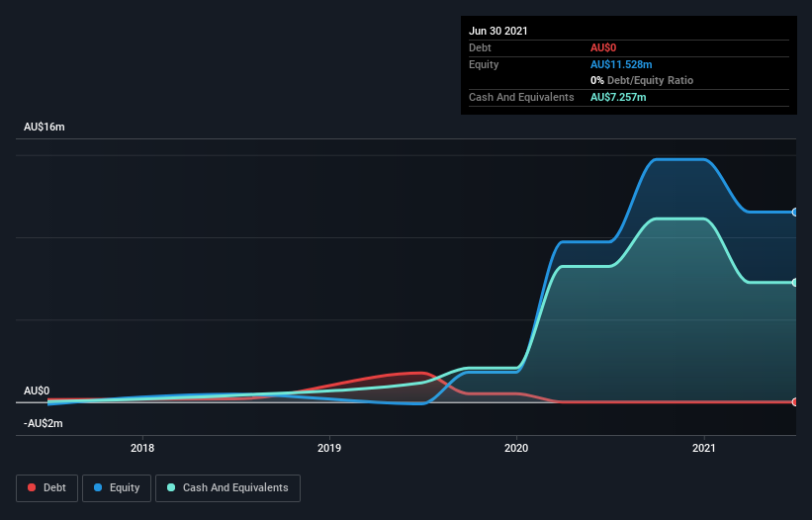Toggle Cash And Equivalents legend button
This screenshot has height=520, width=812.
(x=227, y=488)
